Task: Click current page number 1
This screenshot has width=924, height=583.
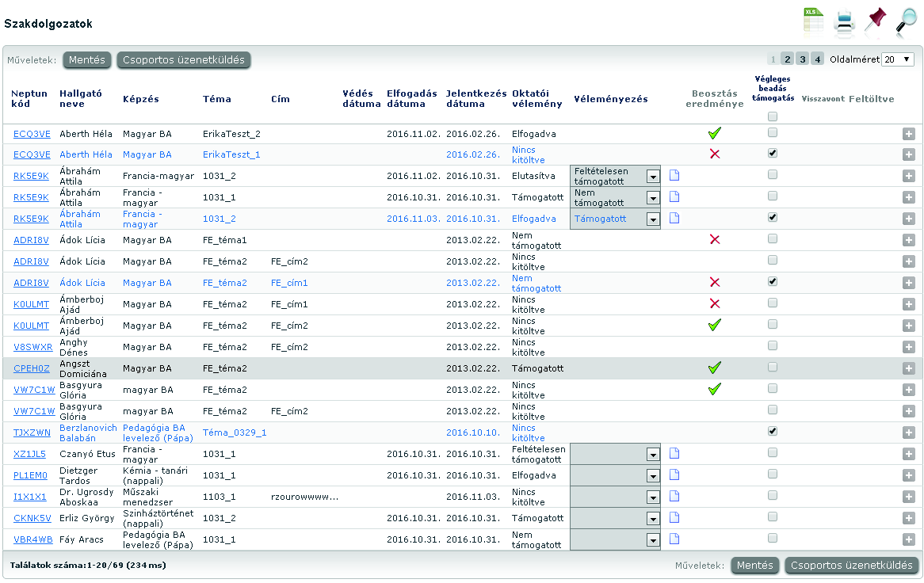Action: [x=773, y=59]
